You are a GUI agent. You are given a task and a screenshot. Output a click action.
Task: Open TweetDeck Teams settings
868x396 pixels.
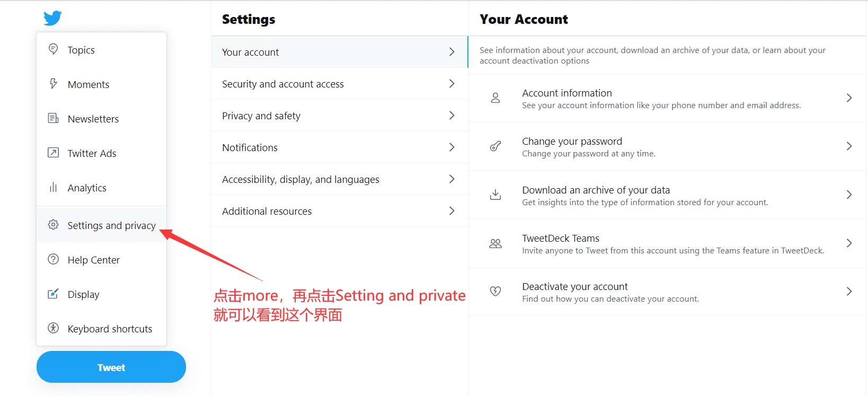pyautogui.click(x=668, y=243)
